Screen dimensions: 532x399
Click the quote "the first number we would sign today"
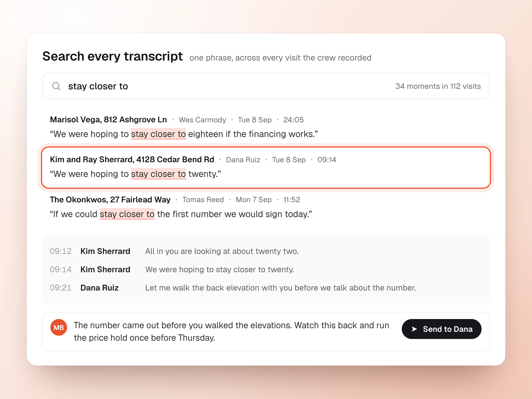[181, 214]
